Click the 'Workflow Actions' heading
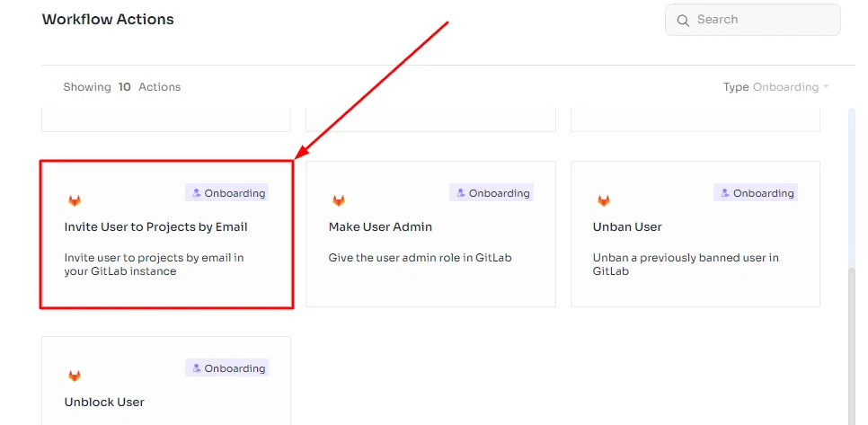This screenshot has height=425, width=868. pyautogui.click(x=108, y=20)
